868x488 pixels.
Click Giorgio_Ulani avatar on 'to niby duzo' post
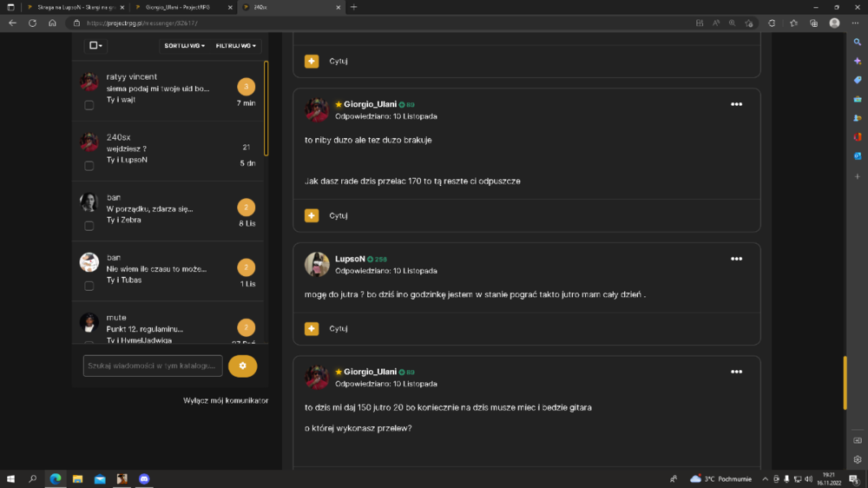point(317,109)
